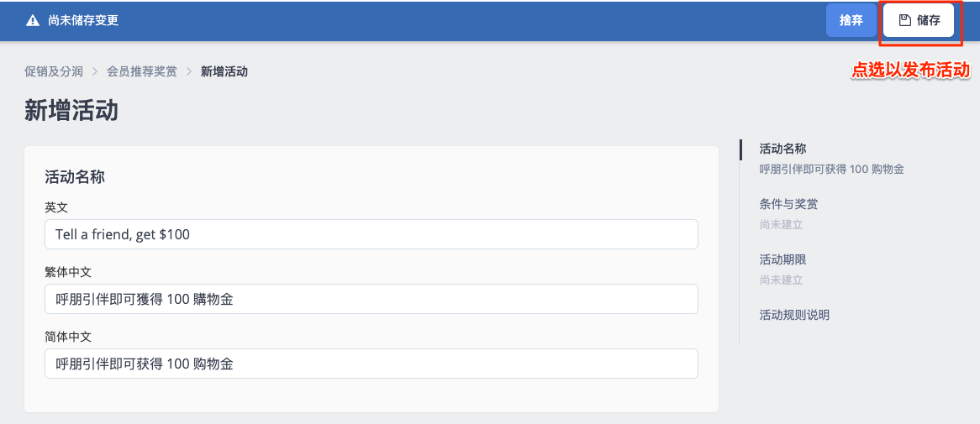This screenshot has width=980, height=424.
Task: Select 活动期限 in the side navigation
Action: click(x=783, y=259)
